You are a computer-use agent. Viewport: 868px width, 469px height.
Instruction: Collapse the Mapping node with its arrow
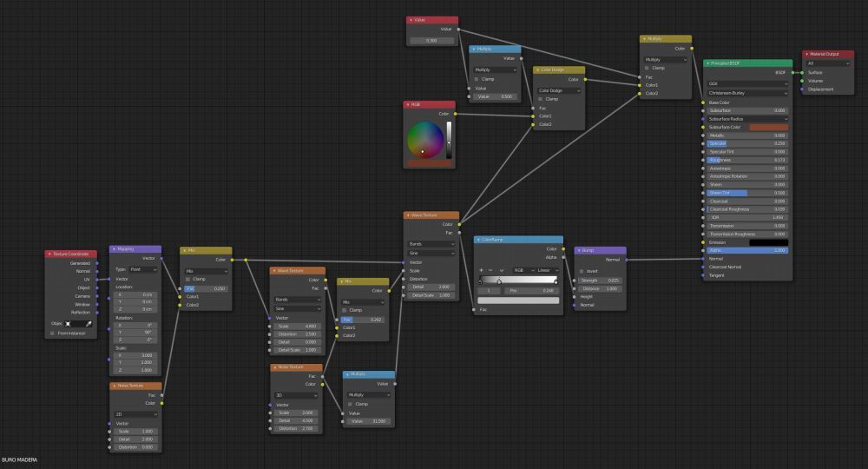click(x=113, y=249)
